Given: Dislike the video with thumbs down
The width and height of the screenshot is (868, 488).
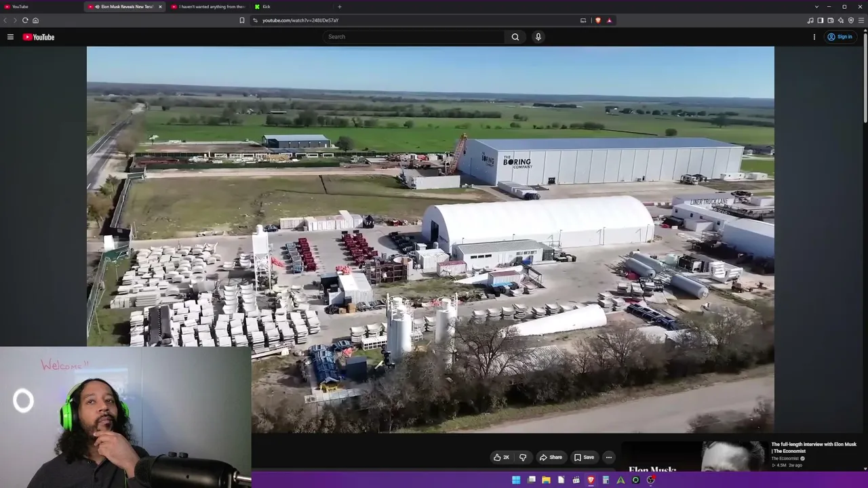Looking at the screenshot, I should click(523, 457).
